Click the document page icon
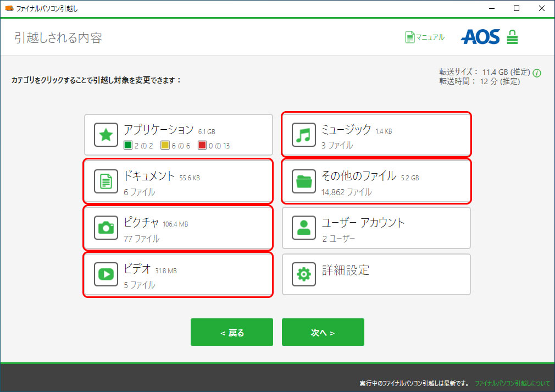The height and width of the screenshot is (392, 555). (x=106, y=181)
